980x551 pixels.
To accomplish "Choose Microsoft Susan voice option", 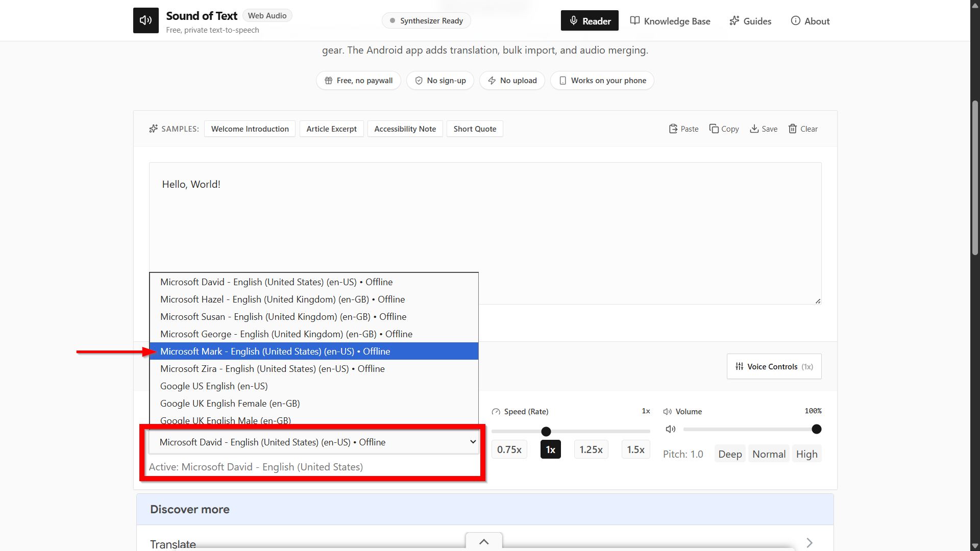I will [314, 317].
